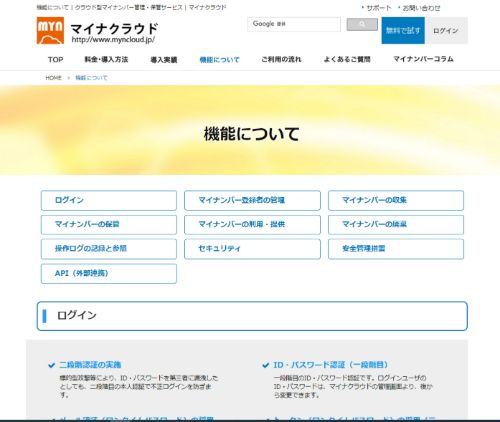Screen dimensions: 500x422
Task: Click the HOME breadcrumb link
Action: pos(53,78)
